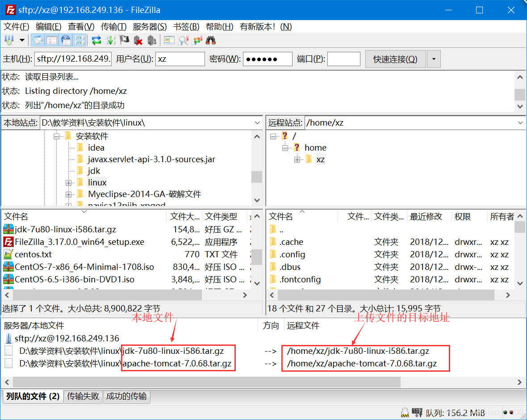
Task: Click the transfer queue horizontal scrollbar
Action: click(x=207, y=382)
